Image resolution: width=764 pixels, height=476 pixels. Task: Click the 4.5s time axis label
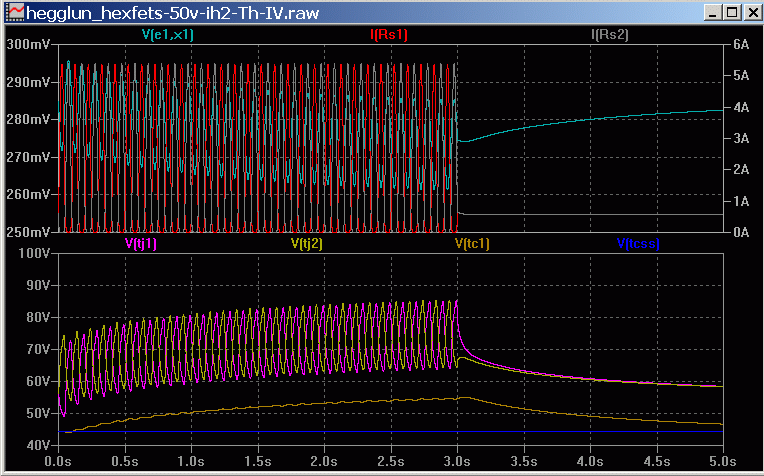click(x=656, y=461)
